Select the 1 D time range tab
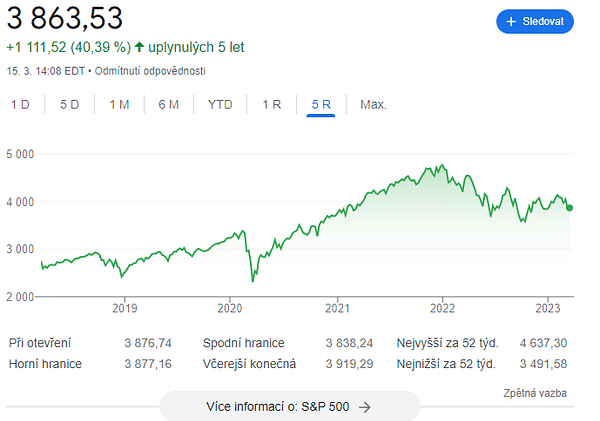The image size is (600, 421). coord(20,104)
